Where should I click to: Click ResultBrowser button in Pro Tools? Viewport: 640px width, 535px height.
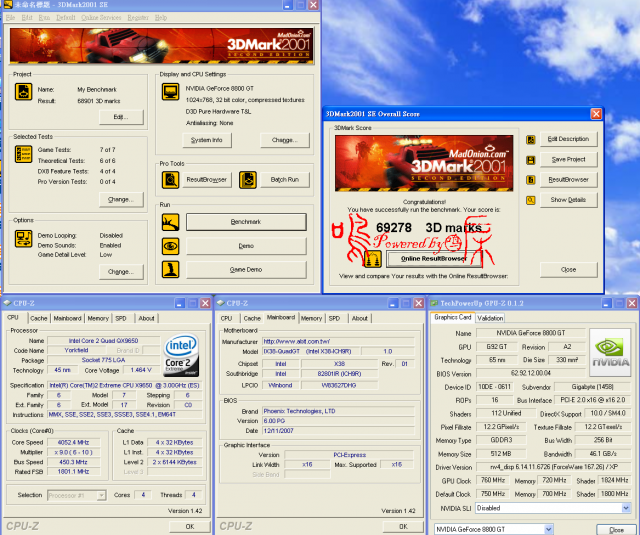coord(207,180)
